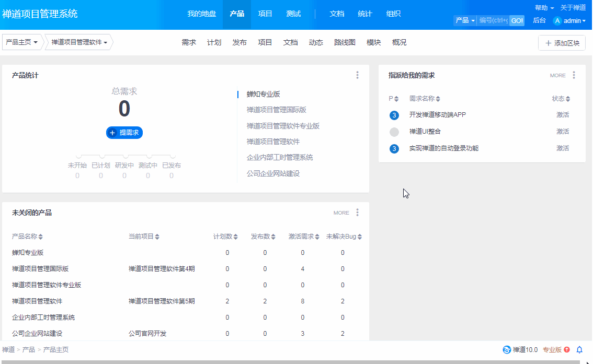593x364 pixels.
Task: Click the 专业版 upgrade arrow icon
Action: tap(567, 350)
